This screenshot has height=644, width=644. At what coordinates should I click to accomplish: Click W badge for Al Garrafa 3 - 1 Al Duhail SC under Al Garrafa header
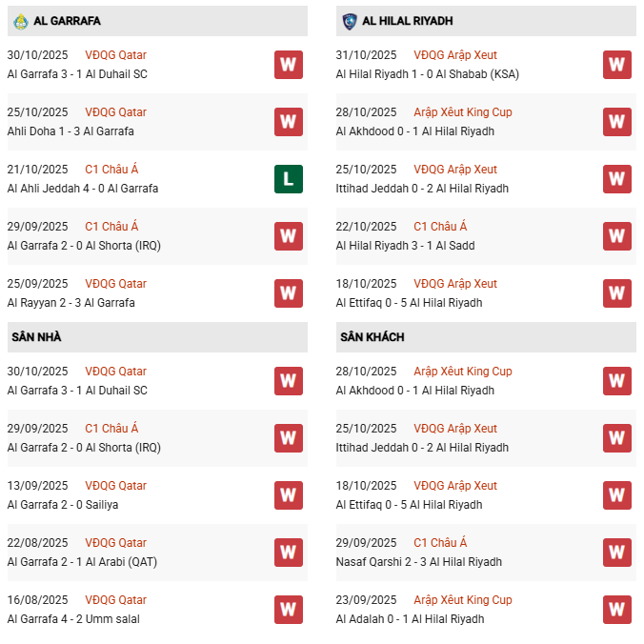[x=289, y=65]
